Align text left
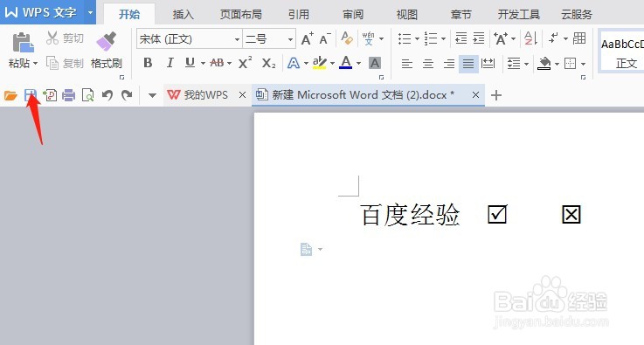 pyautogui.click(x=406, y=63)
